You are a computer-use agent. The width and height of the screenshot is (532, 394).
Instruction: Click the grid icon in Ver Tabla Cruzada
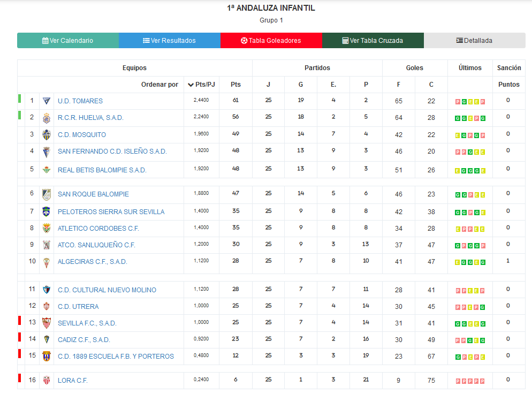(345, 40)
